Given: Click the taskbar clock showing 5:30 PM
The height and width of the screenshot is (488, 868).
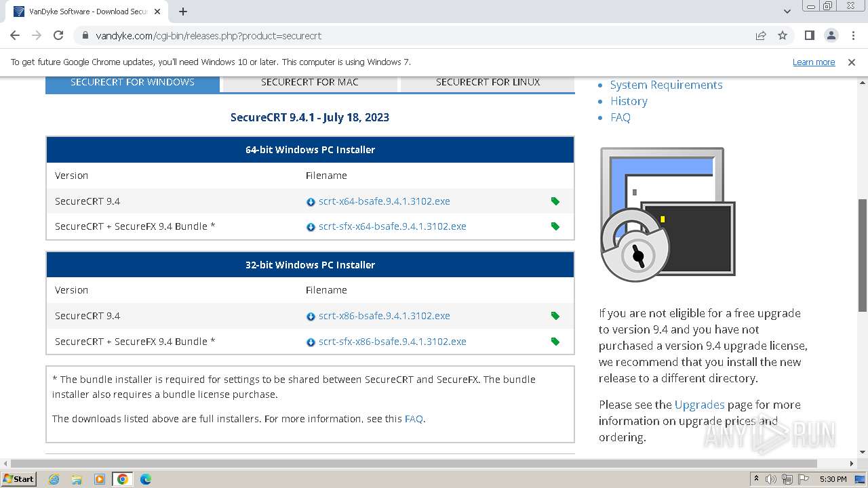Looking at the screenshot, I should coord(833,479).
